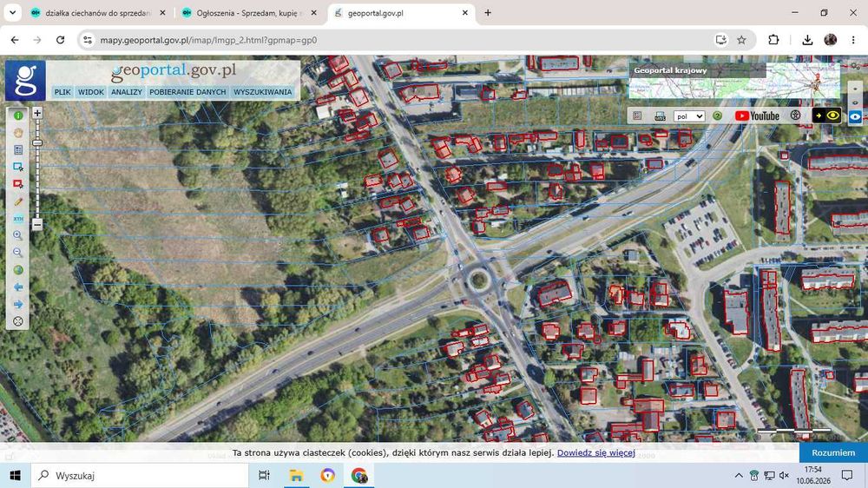Click the geoportal g logo

point(25,81)
